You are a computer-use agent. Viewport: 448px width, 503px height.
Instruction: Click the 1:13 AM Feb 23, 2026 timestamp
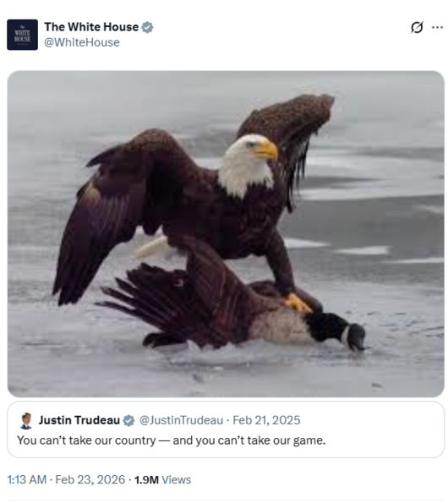coord(66,480)
